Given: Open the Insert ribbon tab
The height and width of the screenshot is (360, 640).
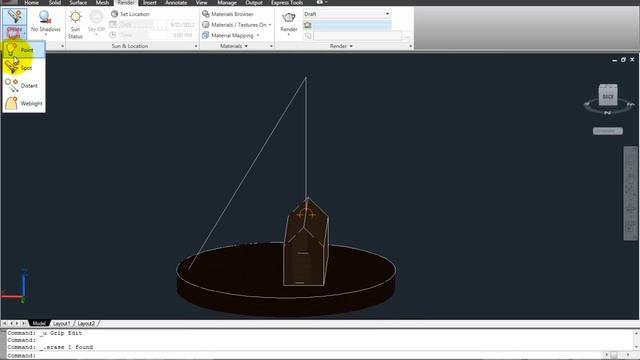Looking at the screenshot, I should click(x=150, y=2).
